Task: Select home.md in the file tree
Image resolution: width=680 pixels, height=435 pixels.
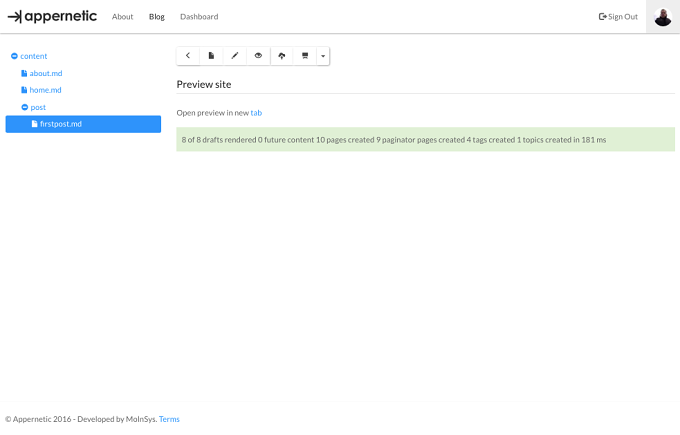Action: [41, 90]
